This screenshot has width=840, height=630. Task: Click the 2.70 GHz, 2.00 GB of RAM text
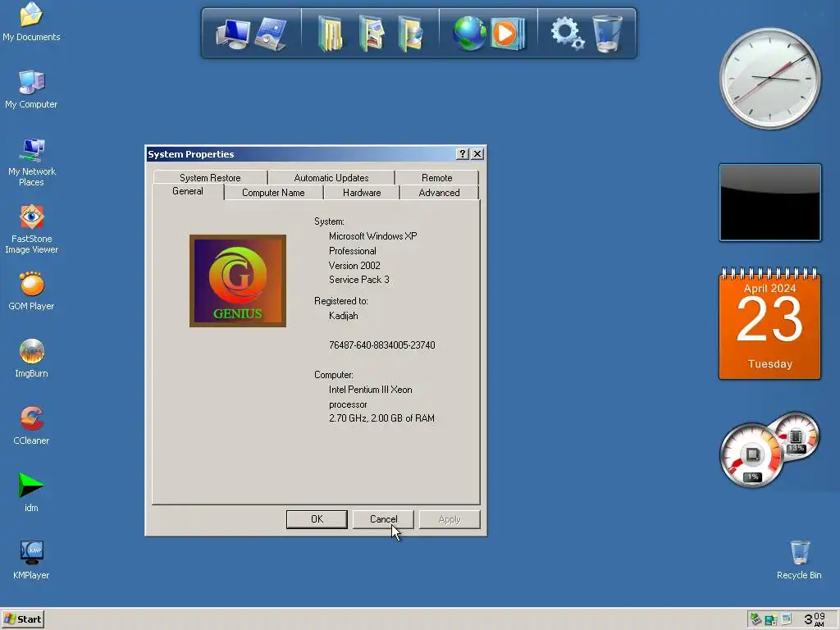(381, 418)
